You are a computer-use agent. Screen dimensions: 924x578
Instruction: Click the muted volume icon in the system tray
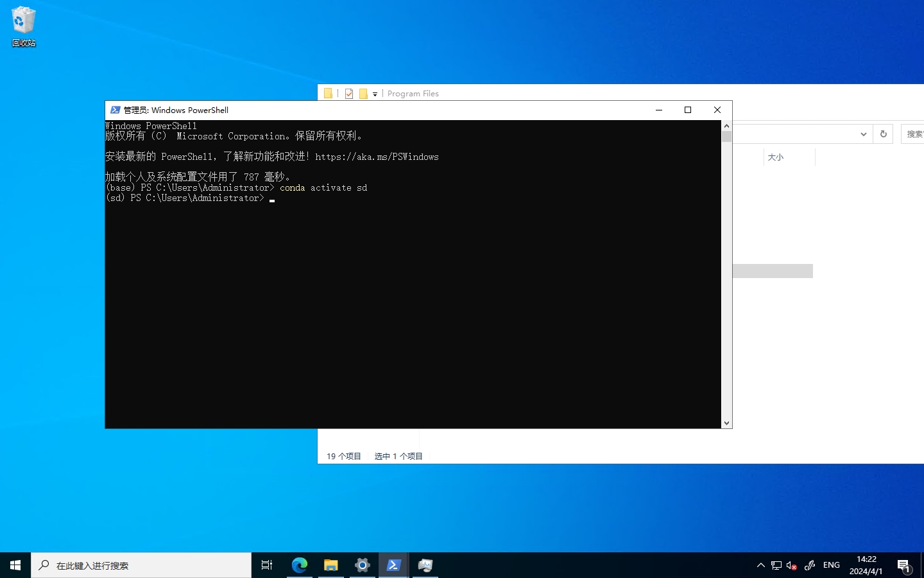click(792, 565)
